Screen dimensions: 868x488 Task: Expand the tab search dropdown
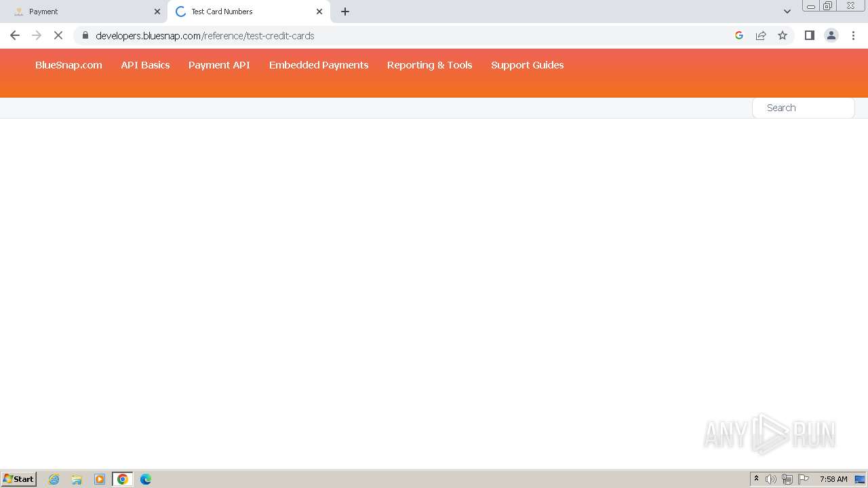coord(787,12)
